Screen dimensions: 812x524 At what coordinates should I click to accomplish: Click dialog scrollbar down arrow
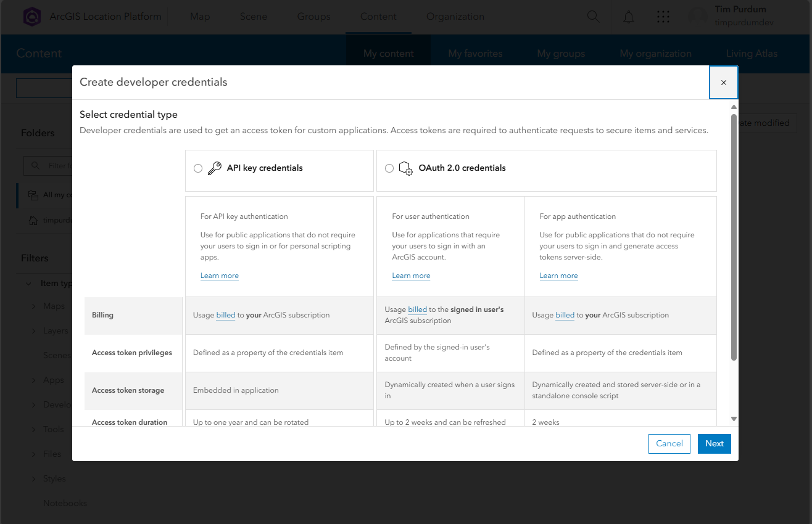[x=734, y=419]
